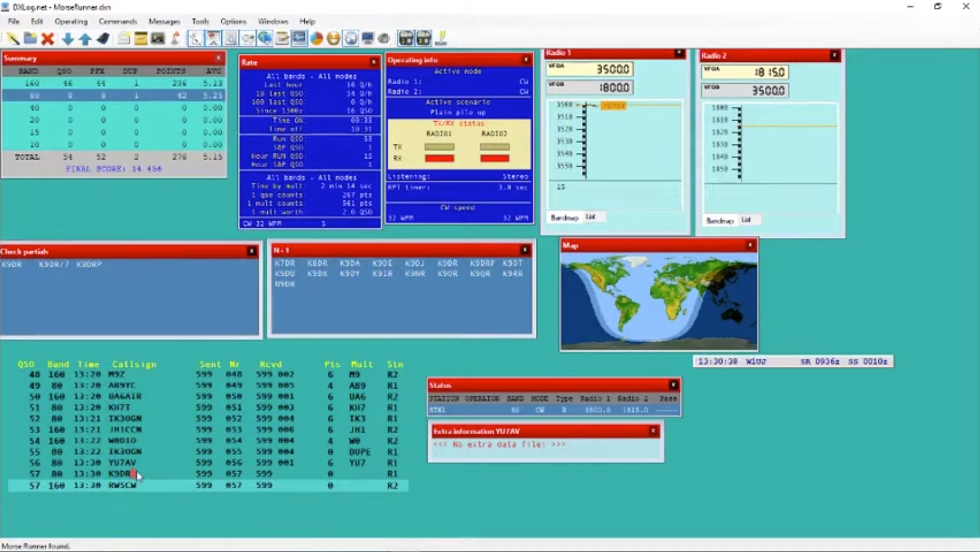The image size is (980, 552).
Task: Close the Check partials panel
Action: click(252, 251)
